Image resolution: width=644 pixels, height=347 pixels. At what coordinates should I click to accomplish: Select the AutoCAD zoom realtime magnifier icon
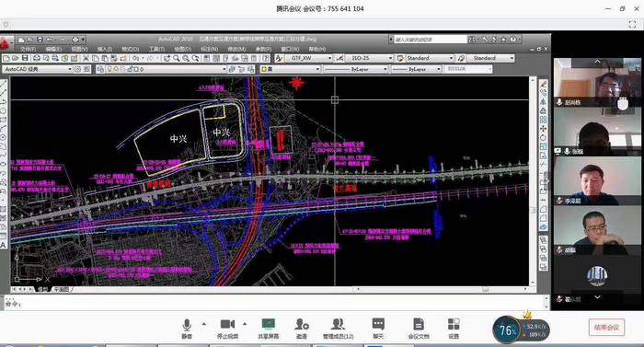(177, 58)
